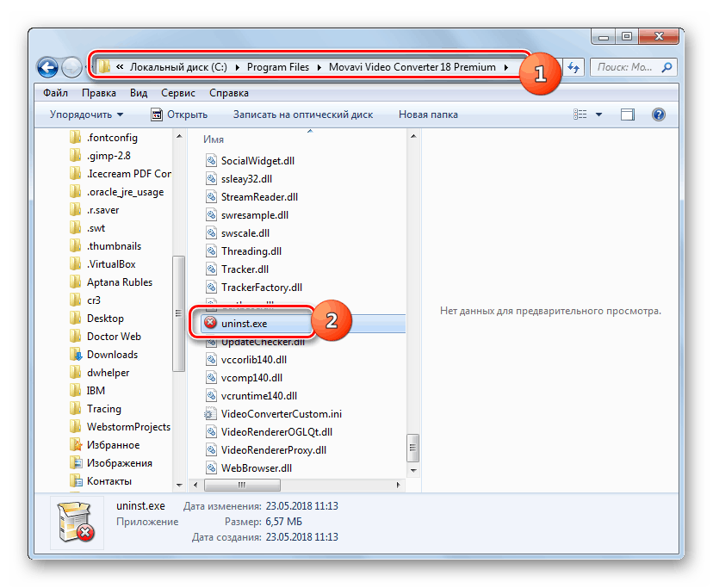
Task: Click the breadcrumb overflow double chevron
Action: pos(120,67)
